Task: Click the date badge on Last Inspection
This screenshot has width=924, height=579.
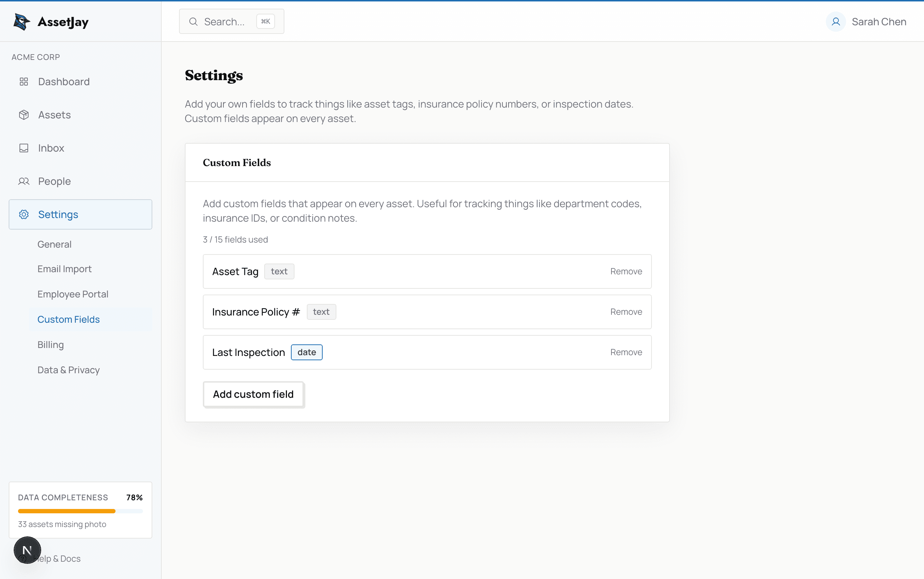Action: coord(306,352)
